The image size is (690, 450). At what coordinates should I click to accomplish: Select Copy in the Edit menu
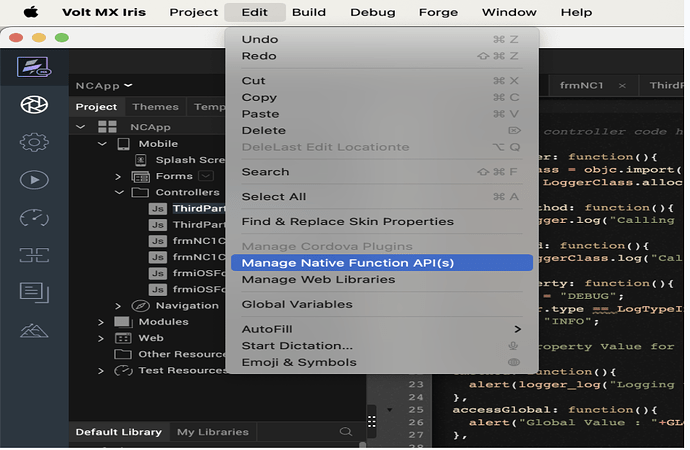382,98
